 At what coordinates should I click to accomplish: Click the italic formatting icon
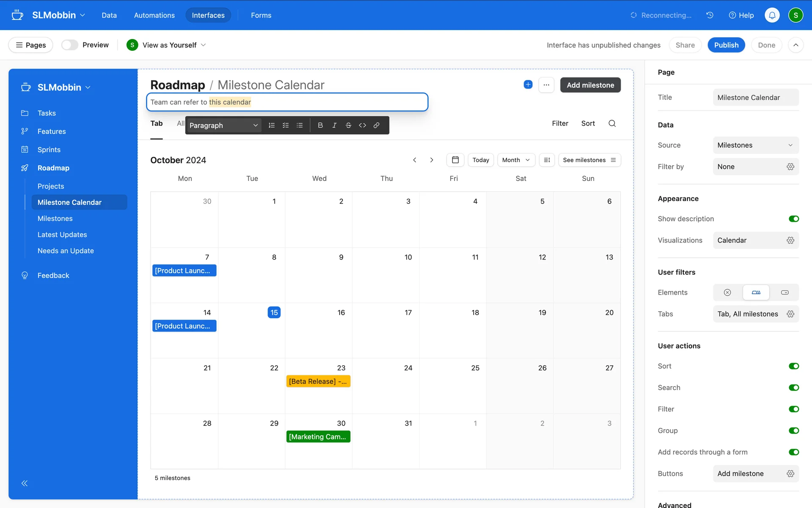coord(334,125)
